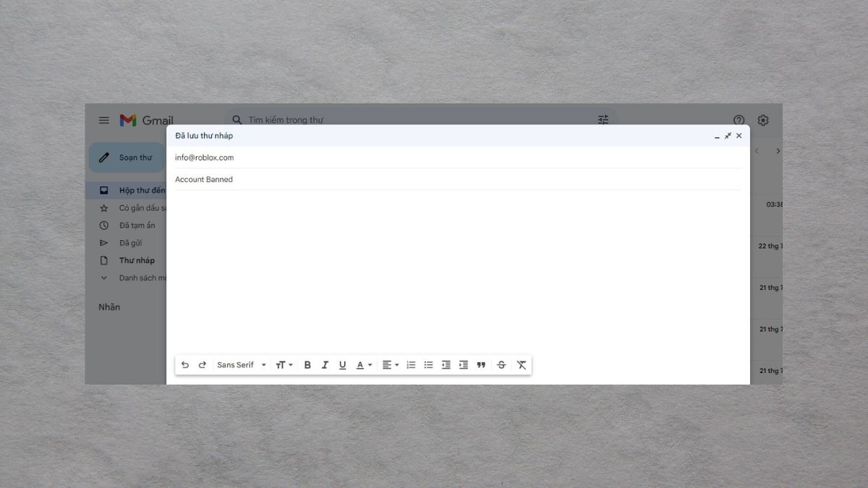Toggle bold formatting

(307, 365)
